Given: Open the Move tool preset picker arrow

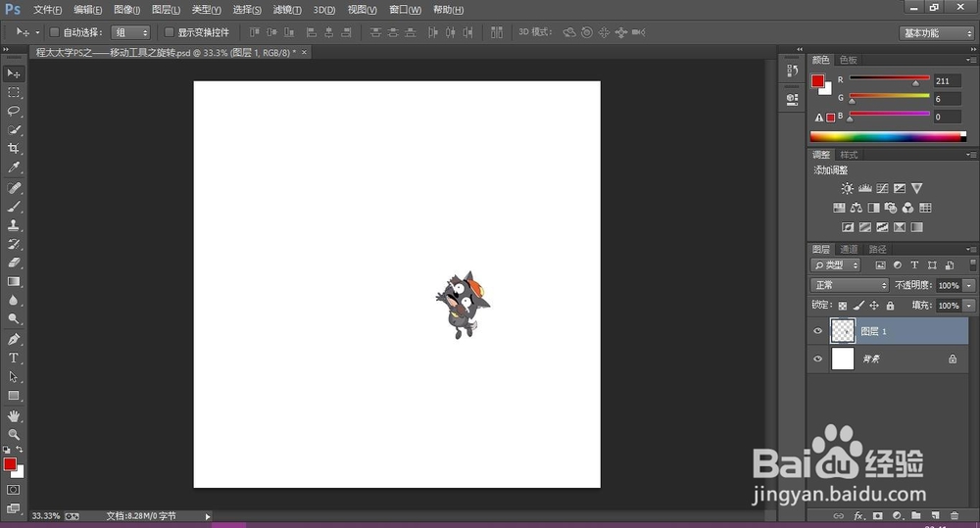Looking at the screenshot, I should (37, 32).
